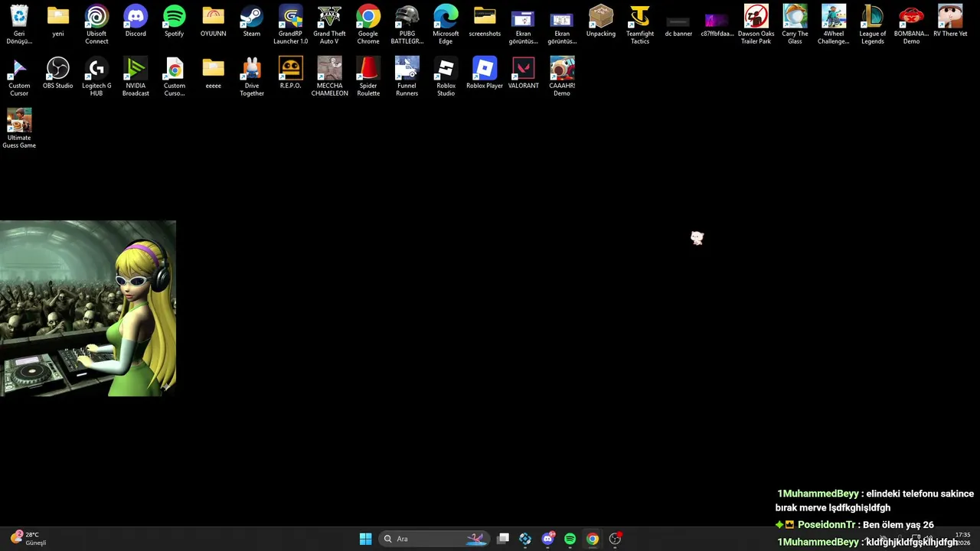Open the 28°C Güneşli weather widget
The width and height of the screenshot is (980, 551).
tap(29, 539)
